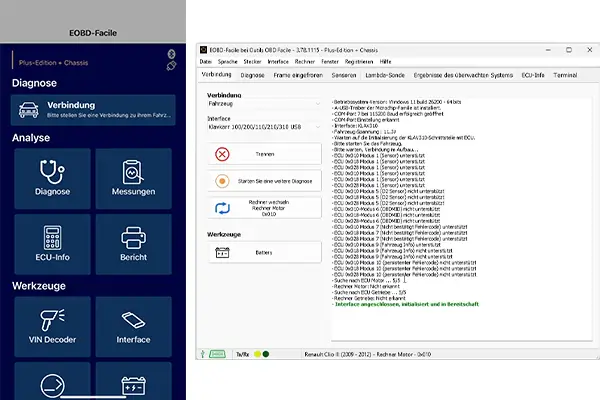This screenshot has width=600, height=400.
Task: Tap the Bluetooth icon in mobile header
Action: point(170,52)
